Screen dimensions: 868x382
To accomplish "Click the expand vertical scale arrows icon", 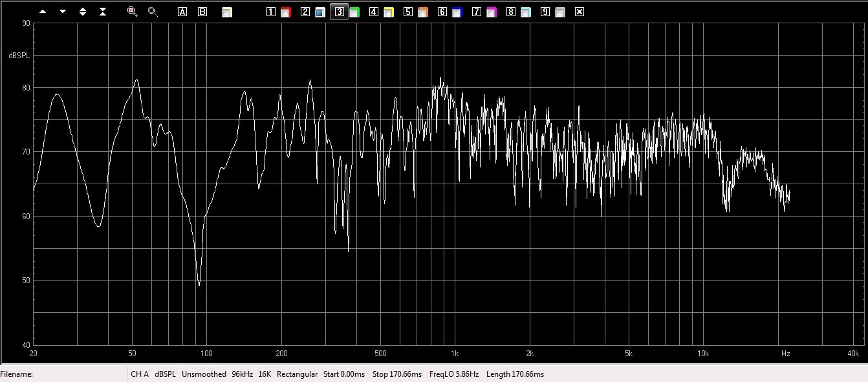I will [83, 12].
